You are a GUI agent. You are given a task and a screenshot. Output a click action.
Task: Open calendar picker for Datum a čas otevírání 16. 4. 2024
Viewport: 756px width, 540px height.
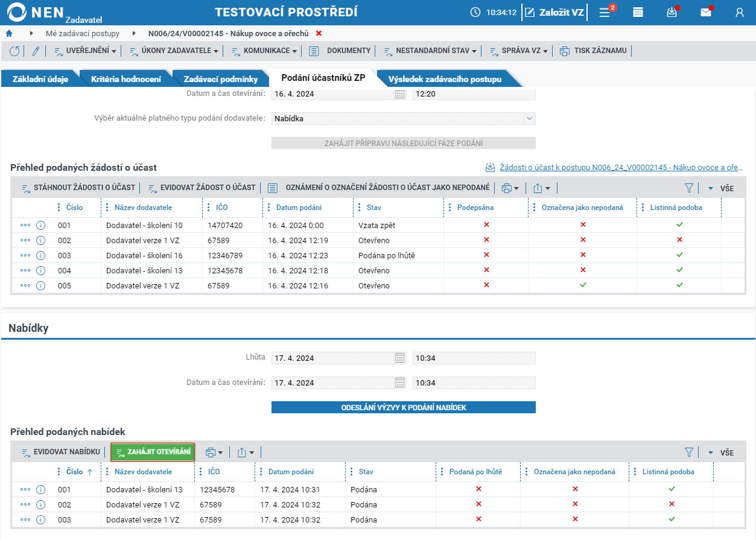point(399,94)
